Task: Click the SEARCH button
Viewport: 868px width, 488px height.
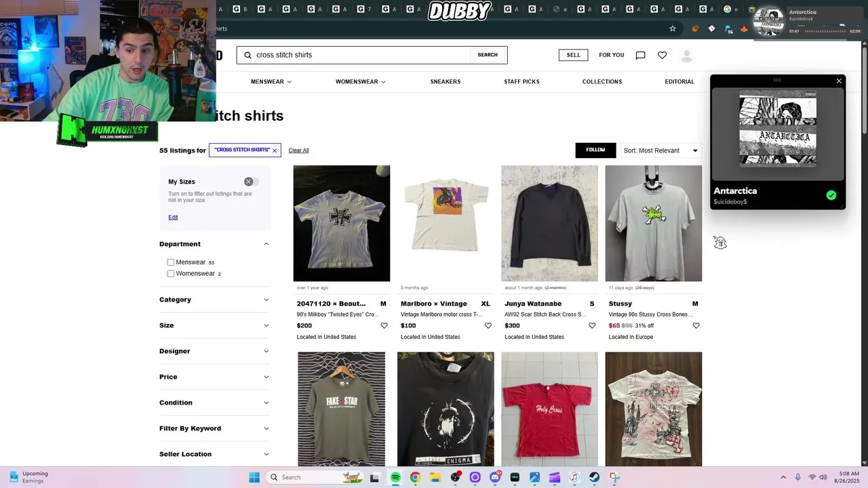Action: pos(488,55)
